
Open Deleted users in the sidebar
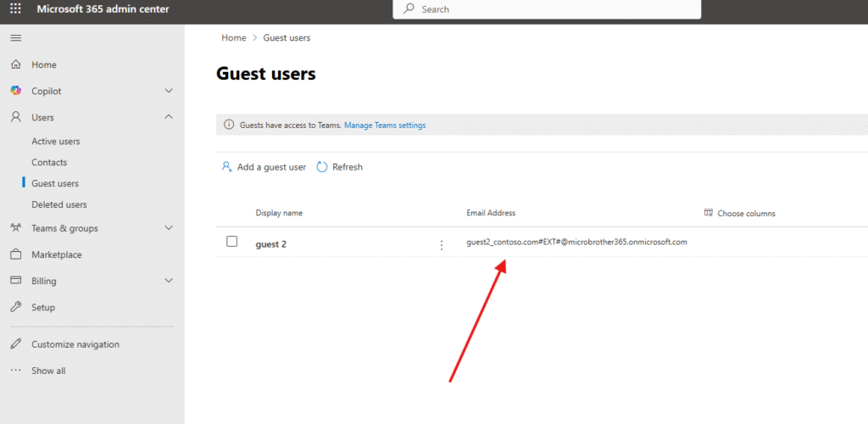coord(59,204)
